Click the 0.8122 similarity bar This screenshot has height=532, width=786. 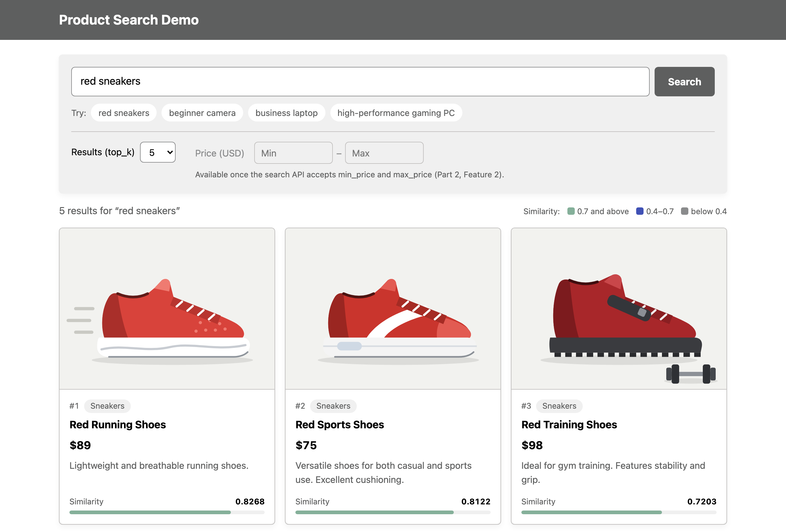(x=393, y=512)
